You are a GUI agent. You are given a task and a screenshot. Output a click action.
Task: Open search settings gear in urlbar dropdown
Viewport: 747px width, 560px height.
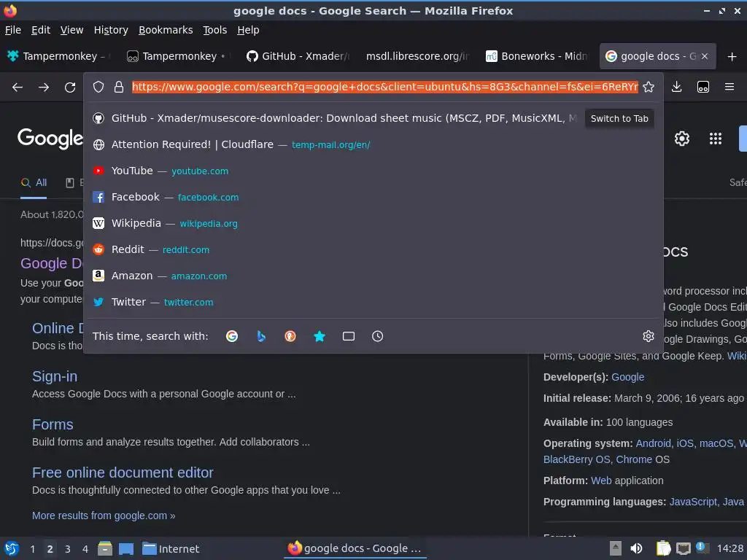pyautogui.click(x=649, y=336)
